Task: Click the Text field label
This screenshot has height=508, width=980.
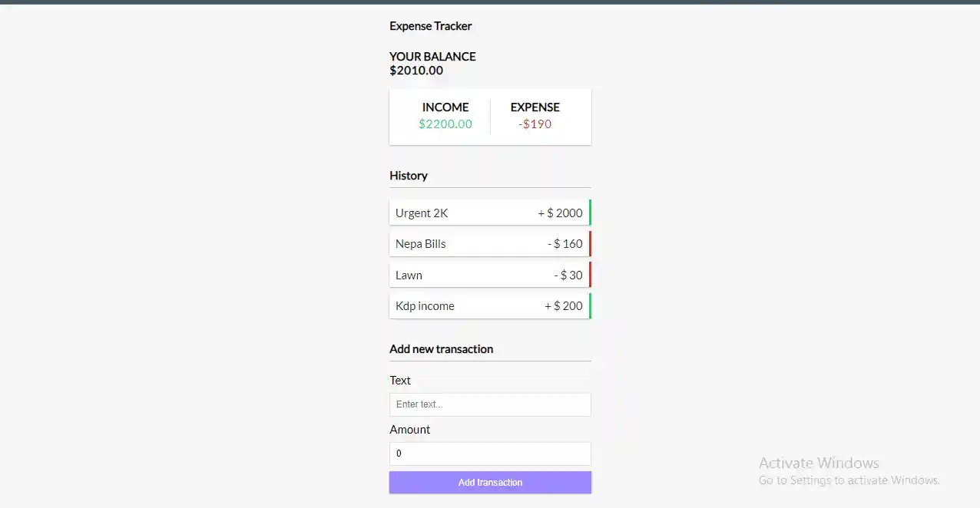Action: [x=400, y=380]
